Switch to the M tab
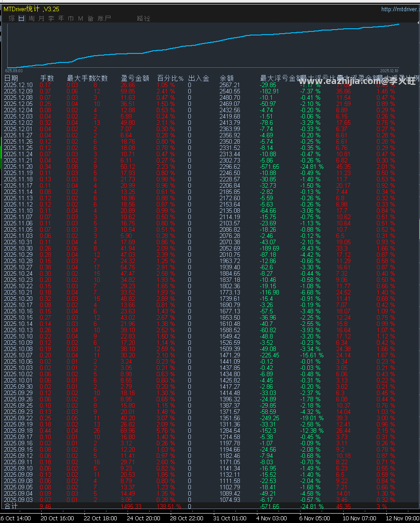The image size is (420, 523). coord(80,18)
